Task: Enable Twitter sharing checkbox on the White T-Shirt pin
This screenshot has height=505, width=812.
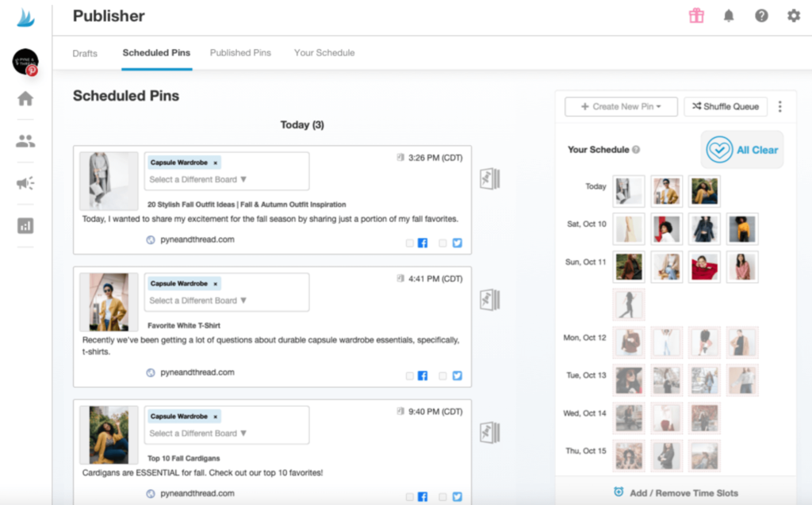Action: tap(442, 376)
